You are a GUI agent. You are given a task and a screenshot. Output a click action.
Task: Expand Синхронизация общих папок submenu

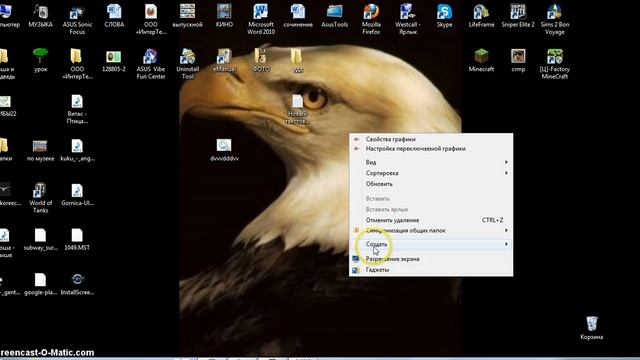pos(431,231)
